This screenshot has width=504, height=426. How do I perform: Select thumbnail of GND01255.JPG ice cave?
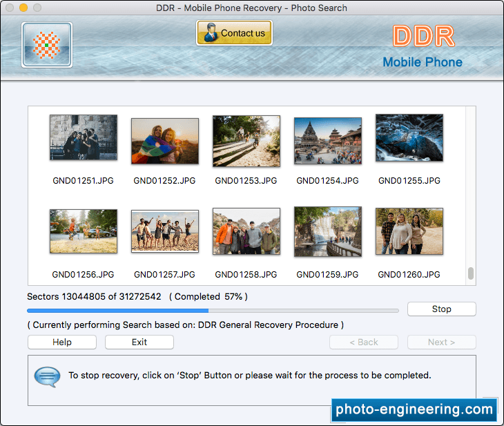[x=409, y=137]
